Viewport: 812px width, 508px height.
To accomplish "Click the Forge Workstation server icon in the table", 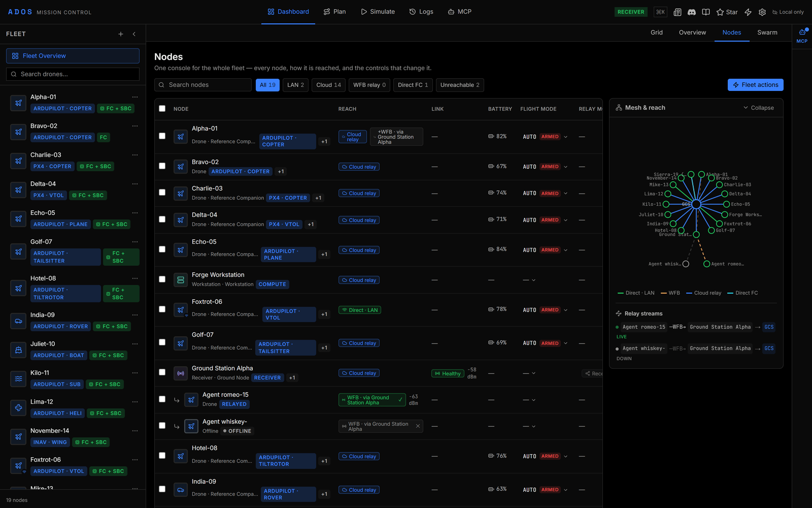I will (x=180, y=280).
